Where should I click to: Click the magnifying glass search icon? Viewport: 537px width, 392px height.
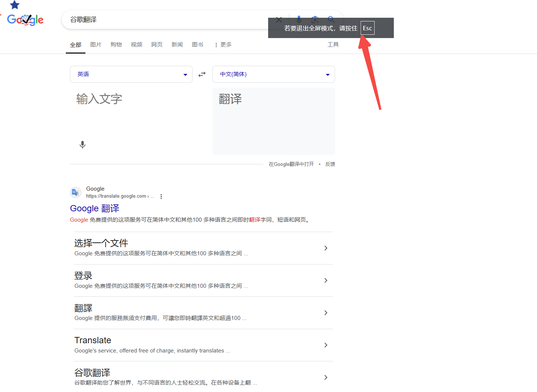(x=331, y=20)
